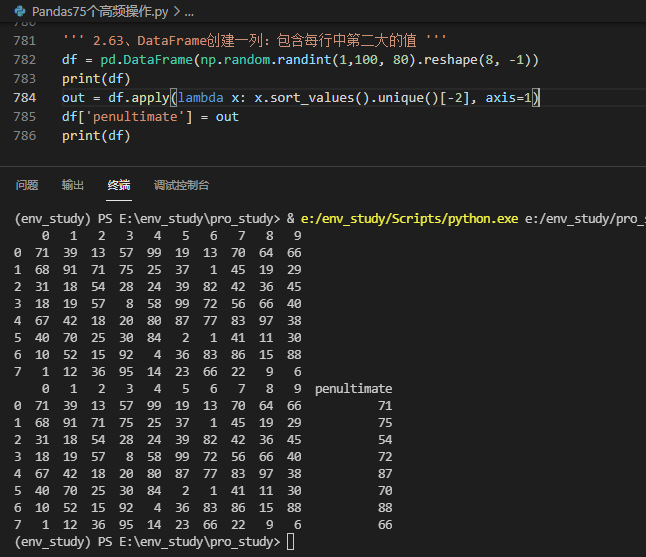Click line number 782 in gutter
Screen dimensions: 646x557
(25, 60)
